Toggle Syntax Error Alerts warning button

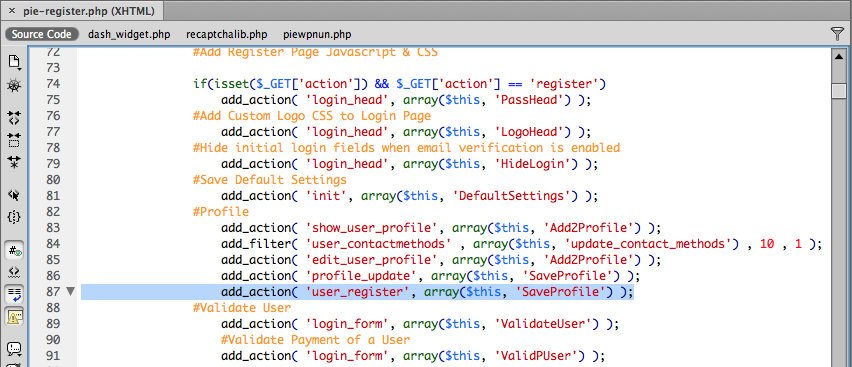pyautogui.click(x=14, y=316)
